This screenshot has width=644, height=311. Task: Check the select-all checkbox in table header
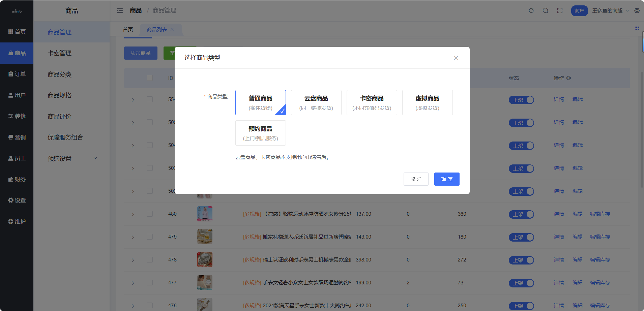[x=150, y=77]
